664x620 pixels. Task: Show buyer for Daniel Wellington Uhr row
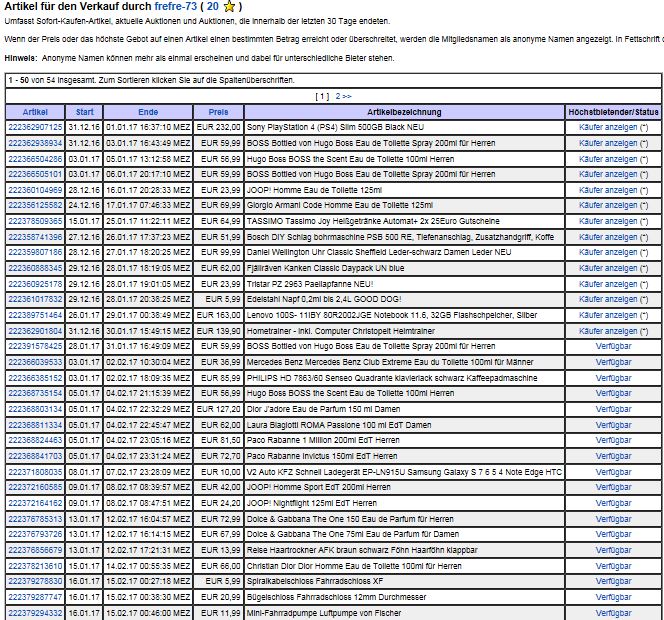608,252
